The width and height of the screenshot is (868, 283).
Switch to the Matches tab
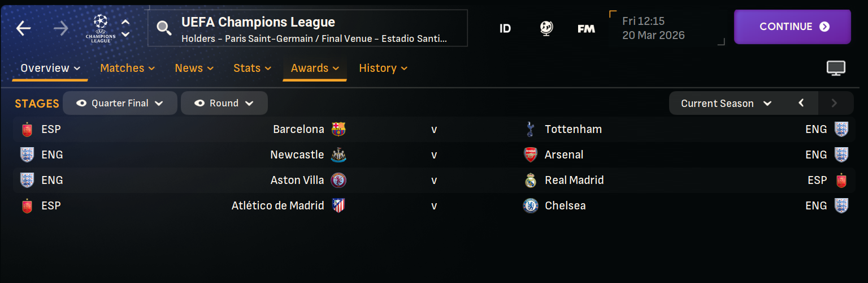coord(127,68)
